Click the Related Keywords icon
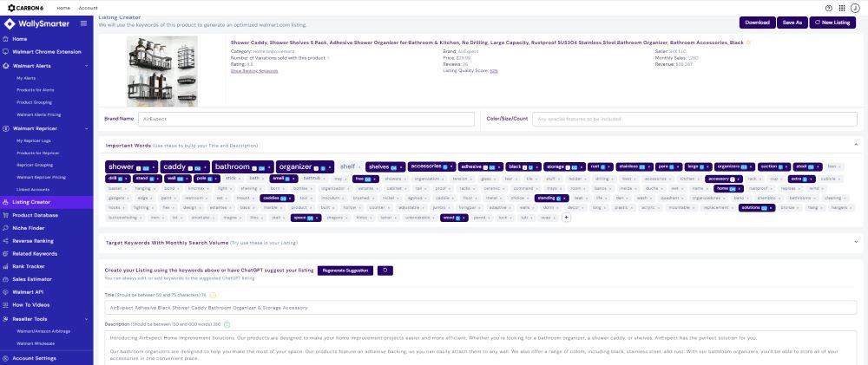The height and width of the screenshot is (365, 868). [5, 254]
